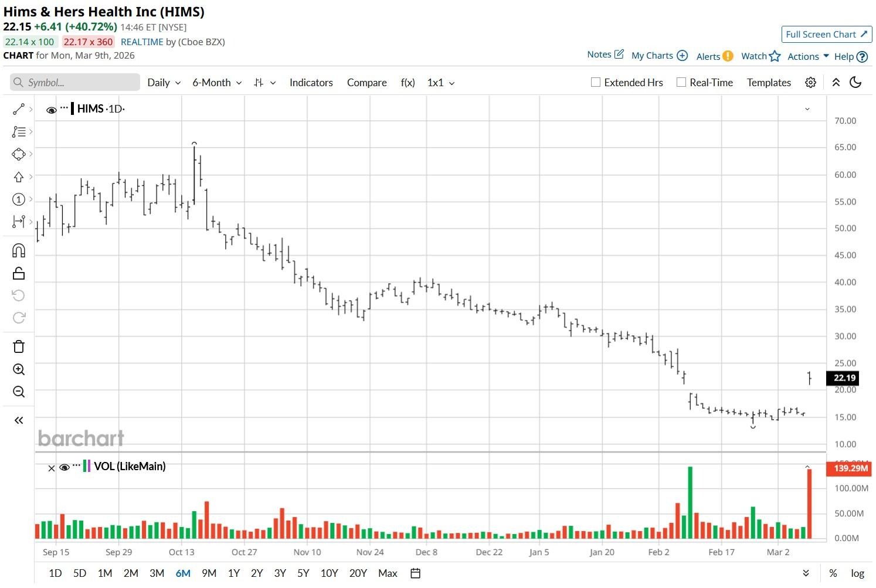This screenshot has width=876, height=588.
Task: Open the numbered label tool
Action: point(19,199)
